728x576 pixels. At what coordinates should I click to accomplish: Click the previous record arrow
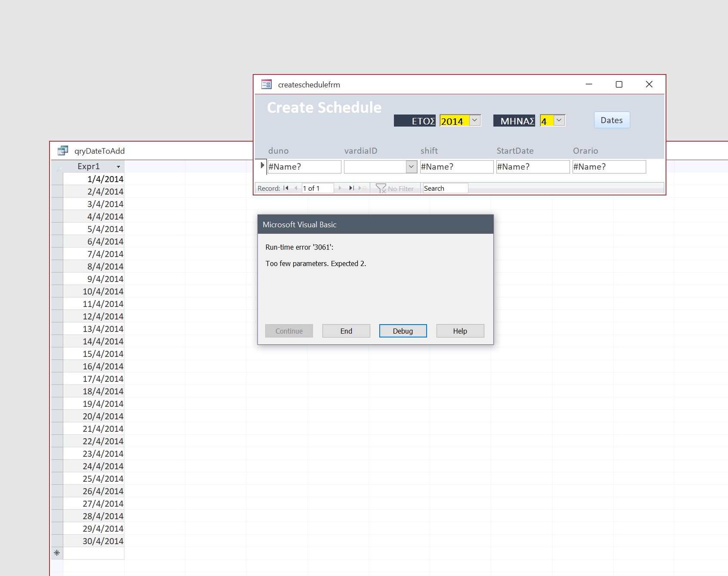(x=296, y=188)
